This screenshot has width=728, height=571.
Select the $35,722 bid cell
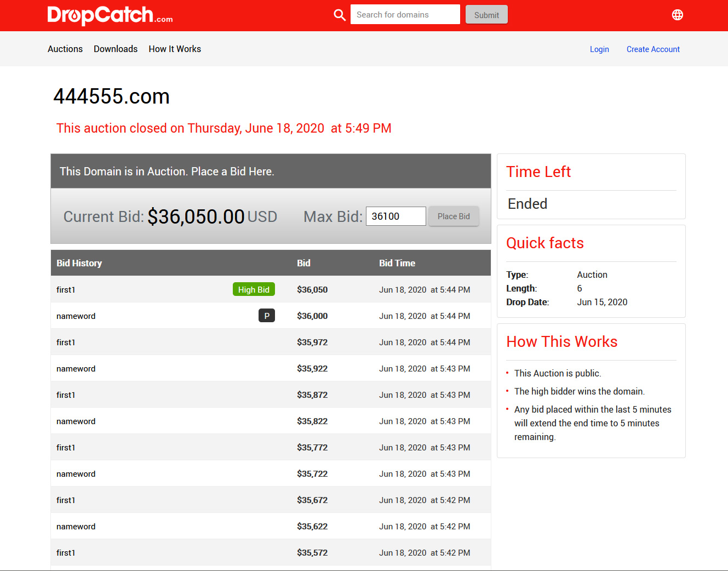[x=312, y=473]
